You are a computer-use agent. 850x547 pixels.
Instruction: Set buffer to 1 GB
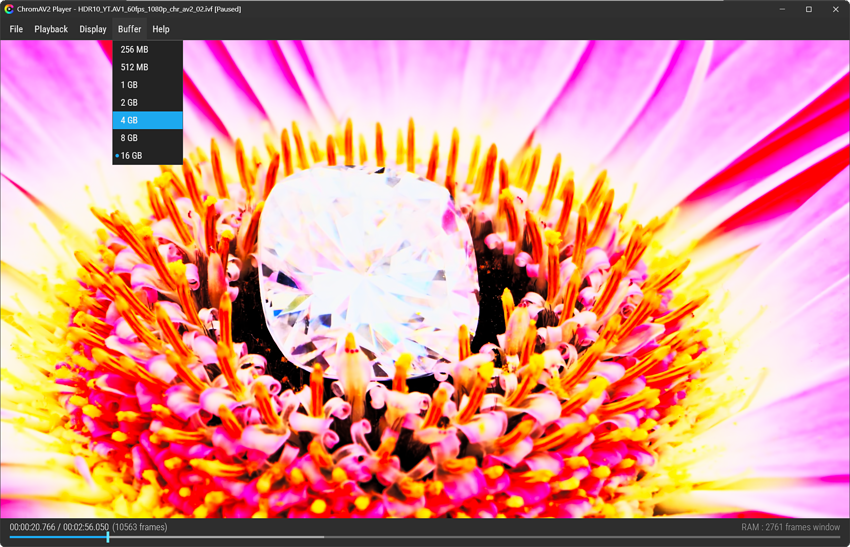point(147,85)
